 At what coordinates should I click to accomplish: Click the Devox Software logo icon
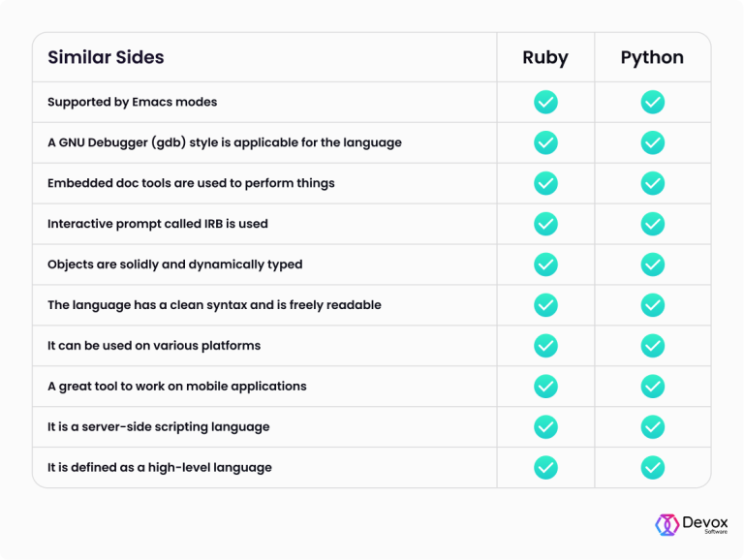[666, 525]
